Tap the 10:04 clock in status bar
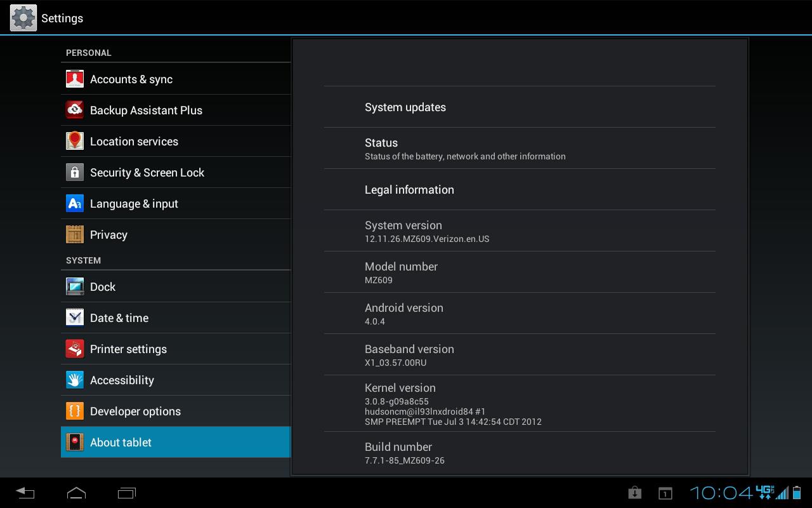 pos(721,493)
